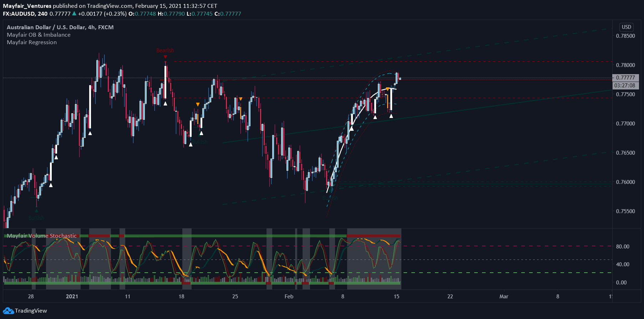Click the 0.77500 price axis label
This screenshot has height=319, width=644.
pos(625,94)
